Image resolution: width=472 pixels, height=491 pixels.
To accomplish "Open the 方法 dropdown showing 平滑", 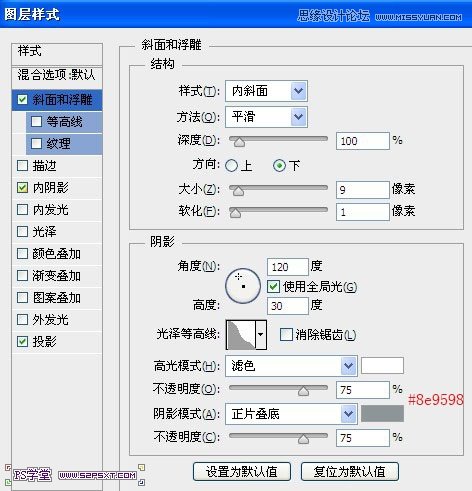I will click(266, 117).
